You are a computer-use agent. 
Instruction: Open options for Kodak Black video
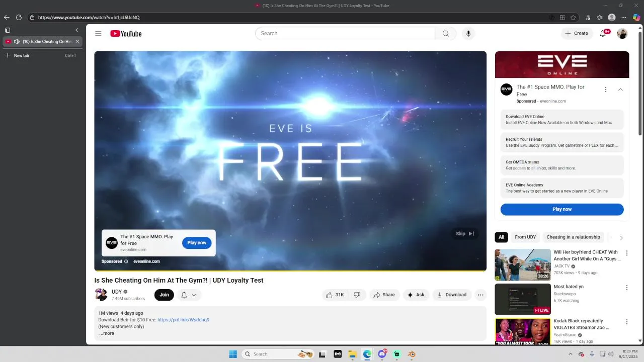tap(627, 322)
